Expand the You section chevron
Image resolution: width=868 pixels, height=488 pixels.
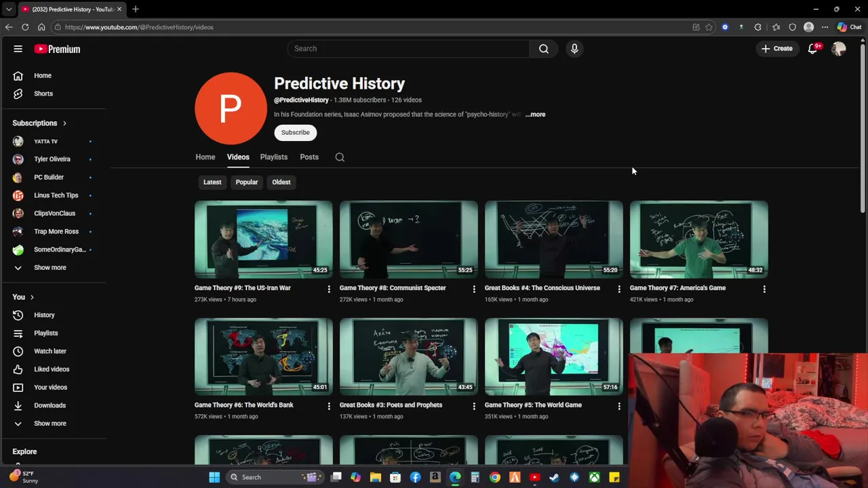click(32, 297)
